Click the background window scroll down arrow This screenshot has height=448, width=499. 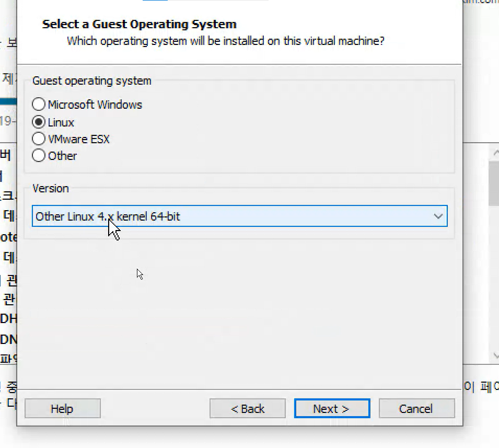pyautogui.click(x=495, y=355)
